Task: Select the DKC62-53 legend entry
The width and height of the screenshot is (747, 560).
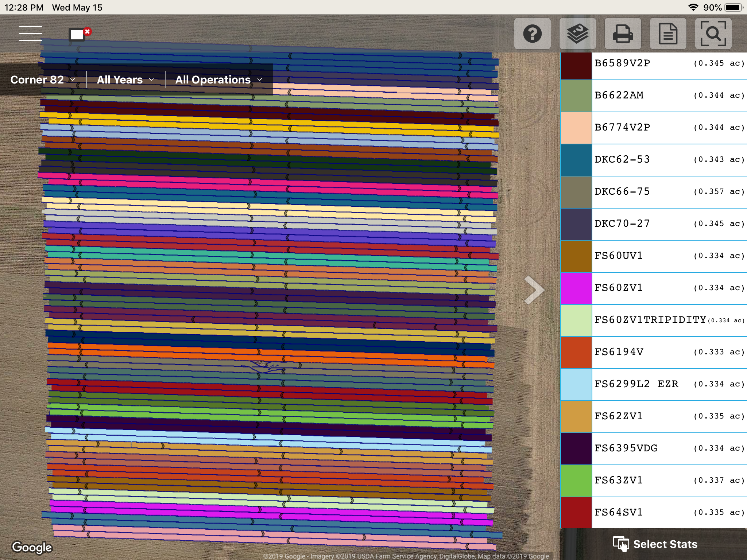Action: (654, 160)
